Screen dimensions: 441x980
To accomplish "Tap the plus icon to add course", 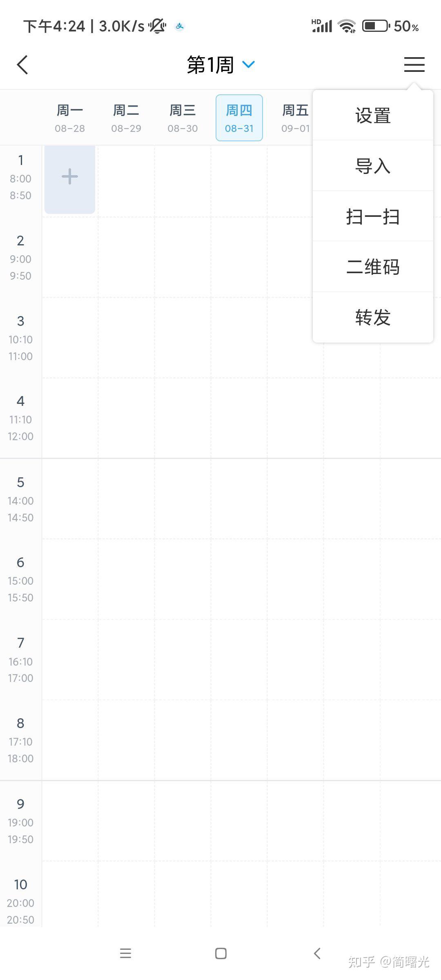I will tap(70, 177).
